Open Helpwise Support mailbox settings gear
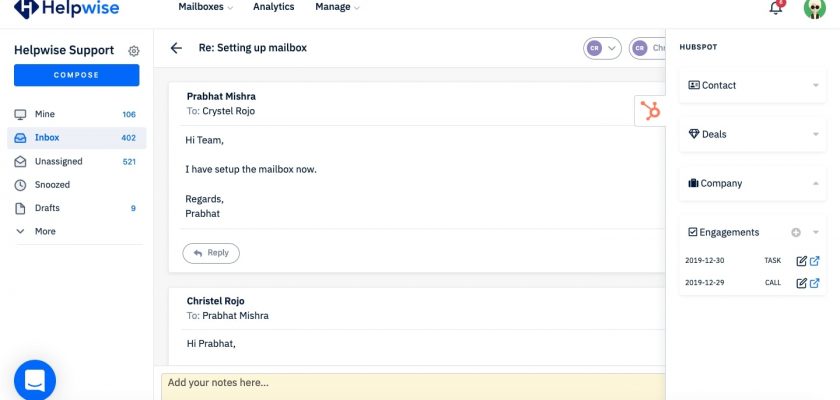The width and height of the screenshot is (840, 400). pyautogui.click(x=133, y=51)
